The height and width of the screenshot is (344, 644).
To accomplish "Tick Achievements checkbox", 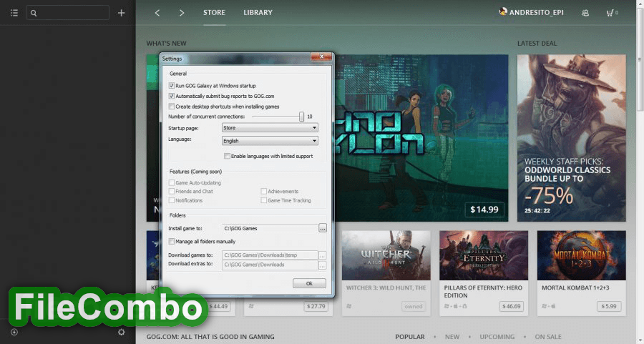I will click(x=263, y=191).
